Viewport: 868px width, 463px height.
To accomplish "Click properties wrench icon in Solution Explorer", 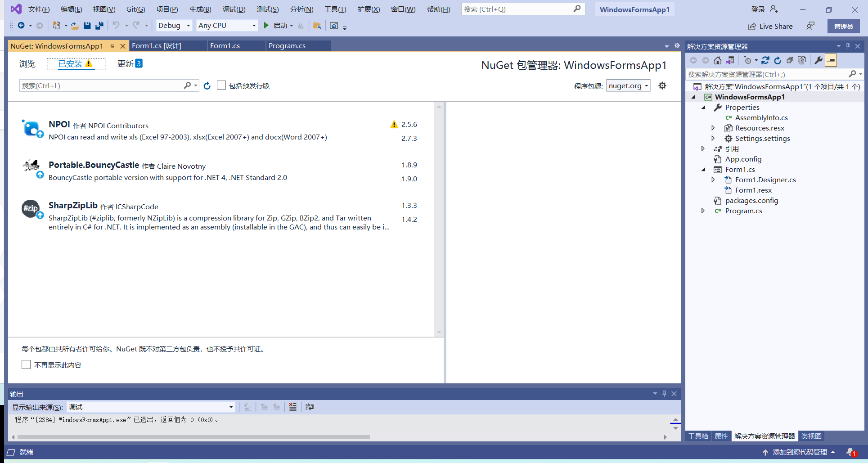I will 819,60.
